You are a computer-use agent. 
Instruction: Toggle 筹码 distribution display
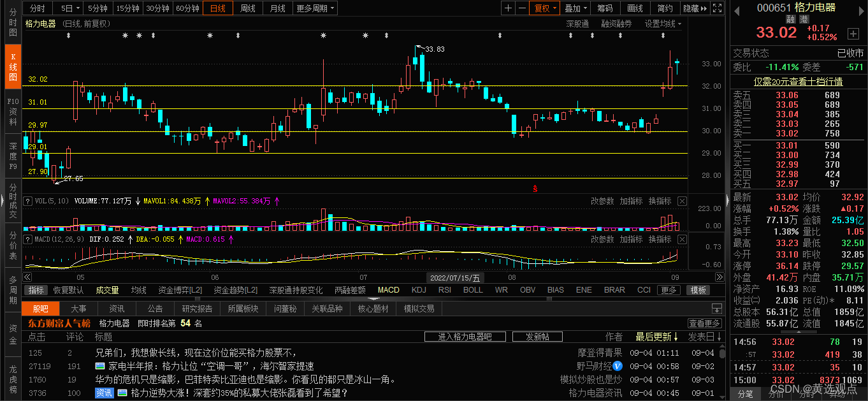(x=605, y=8)
